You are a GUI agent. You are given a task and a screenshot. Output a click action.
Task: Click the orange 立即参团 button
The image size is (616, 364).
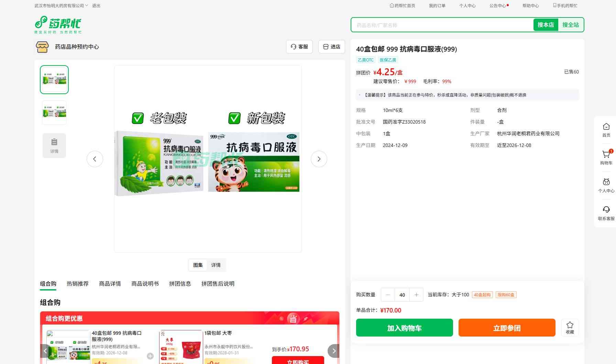point(507,328)
